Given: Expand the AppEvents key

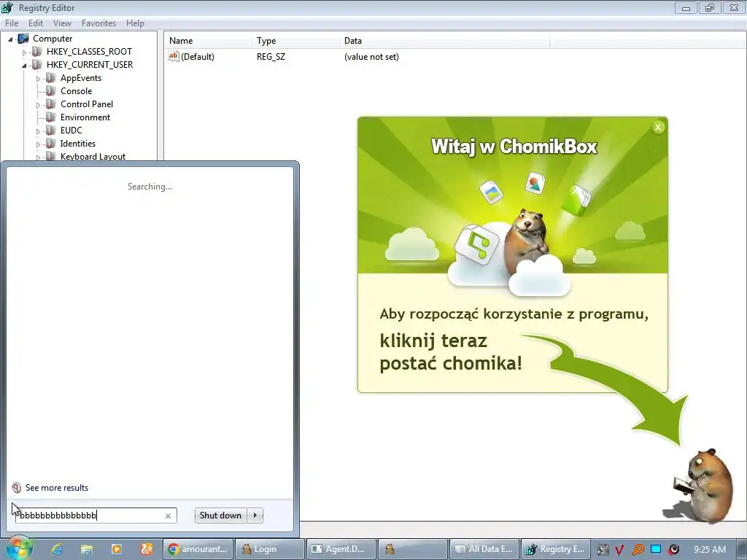Looking at the screenshot, I should [38, 79].
